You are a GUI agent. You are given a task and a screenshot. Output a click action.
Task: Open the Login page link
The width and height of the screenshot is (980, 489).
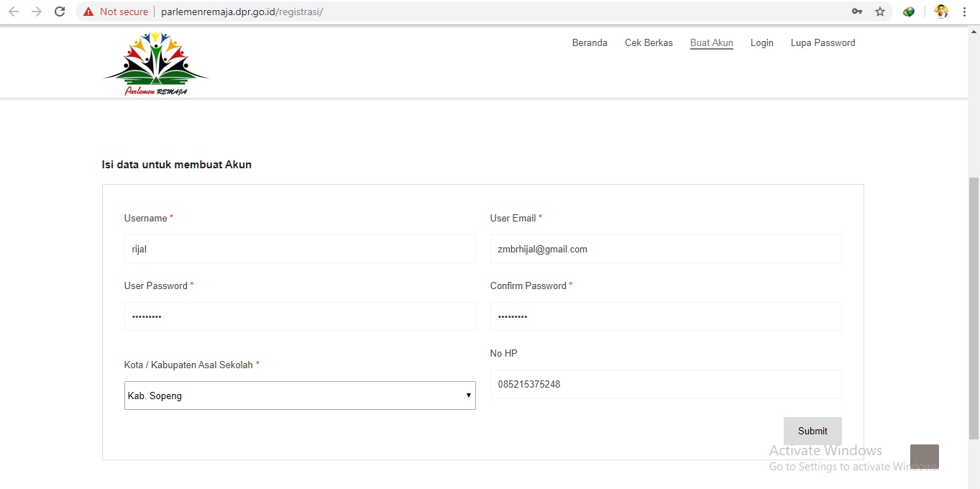[x=762, y=42]
